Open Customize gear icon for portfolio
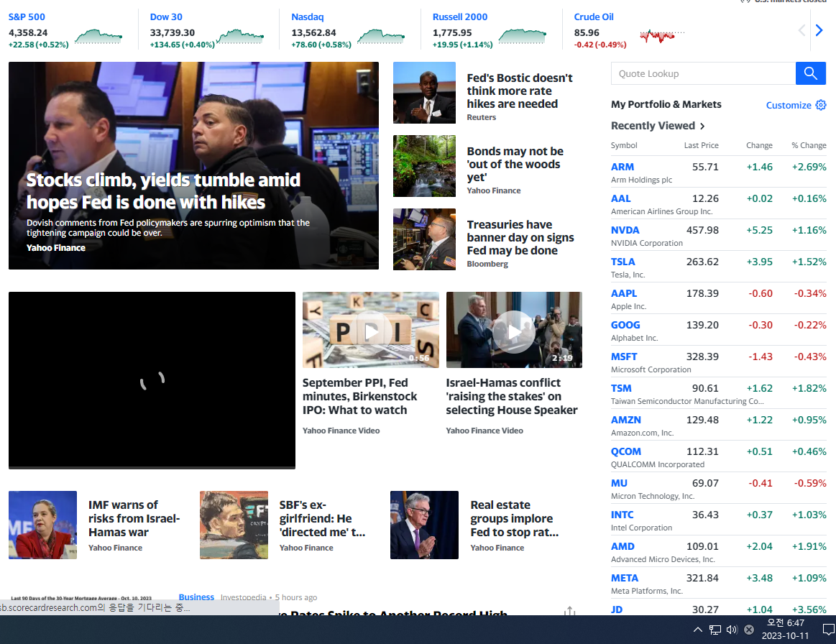Image resolution: width=836 pixels, height=644 pixels. pyautogui.click(x=821, y=105)
